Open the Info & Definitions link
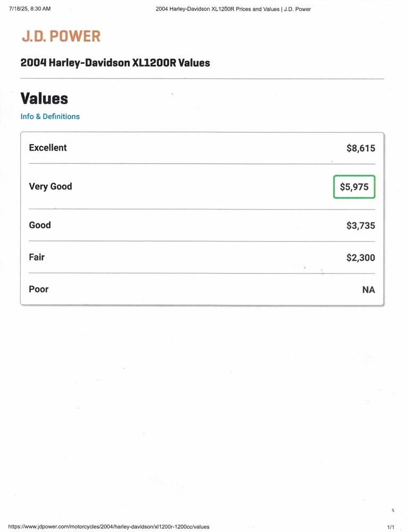The image size is (408, 532). [x=50, y=117]
